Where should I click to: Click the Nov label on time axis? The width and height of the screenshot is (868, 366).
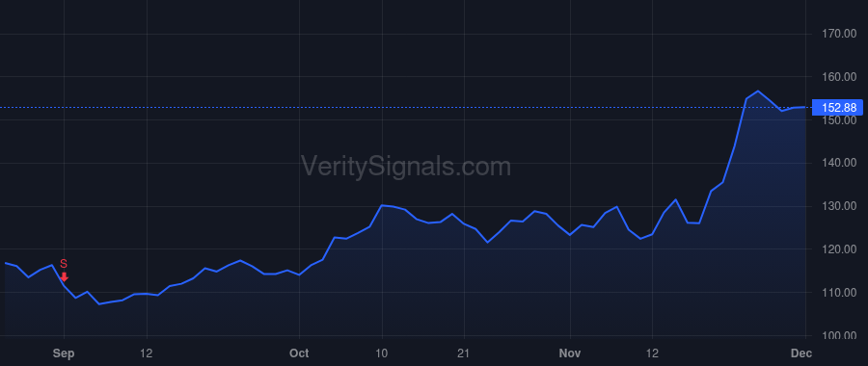click(x=570, y=353)
